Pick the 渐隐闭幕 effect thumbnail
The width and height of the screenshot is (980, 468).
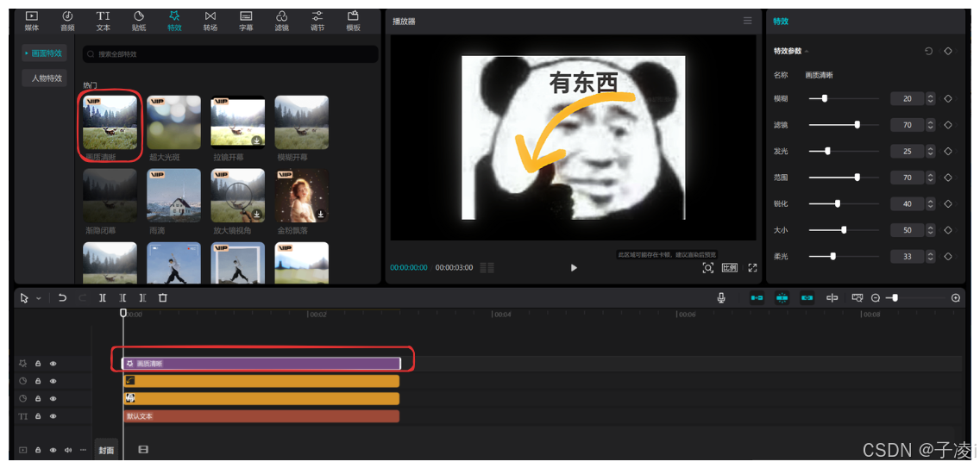pyautogui.click(x=110, y=195)
